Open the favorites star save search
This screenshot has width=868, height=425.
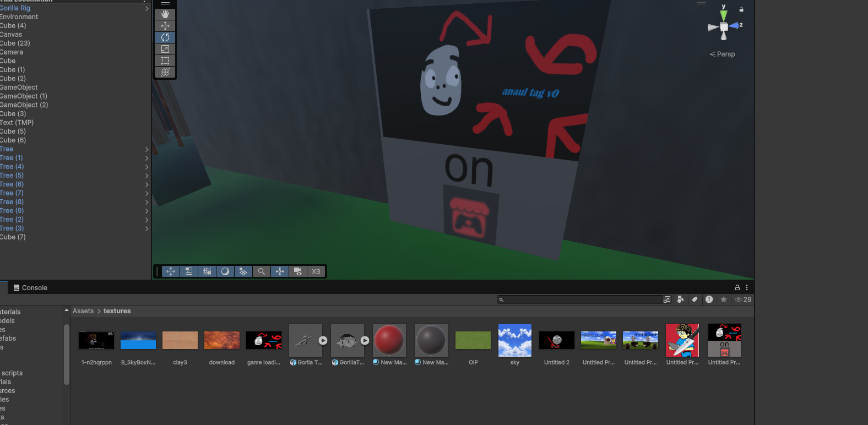click(724, 299)
